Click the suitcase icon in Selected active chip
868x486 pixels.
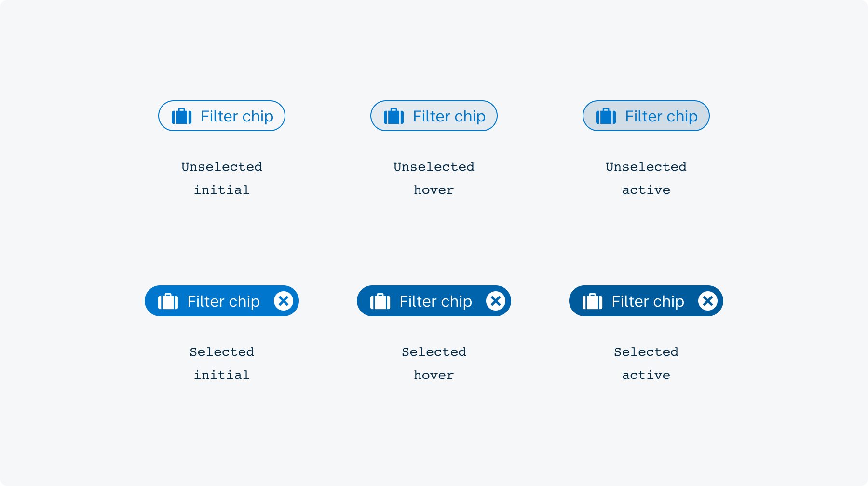[593, 301]
